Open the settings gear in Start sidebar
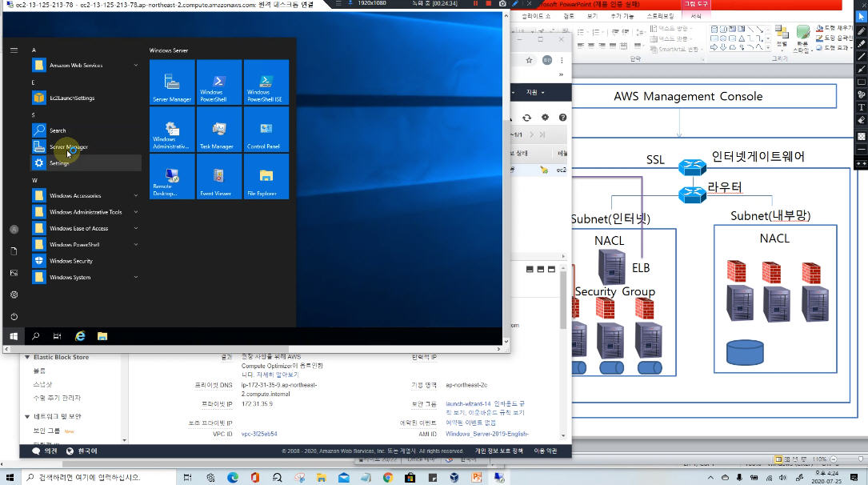 tap(14, 295)
